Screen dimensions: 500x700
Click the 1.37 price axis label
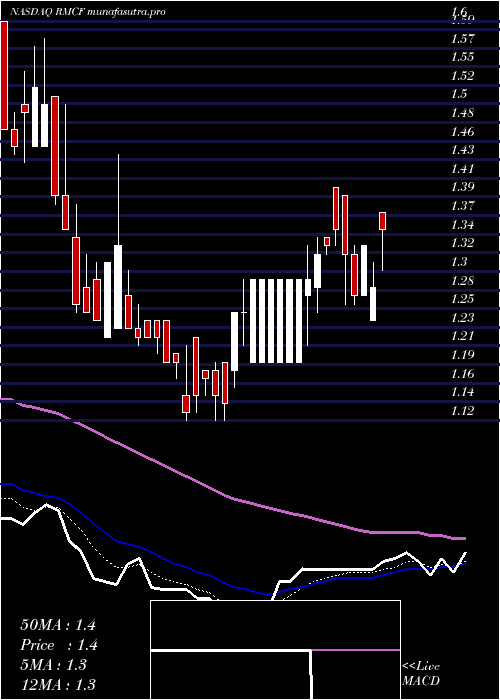pos(462,206)
